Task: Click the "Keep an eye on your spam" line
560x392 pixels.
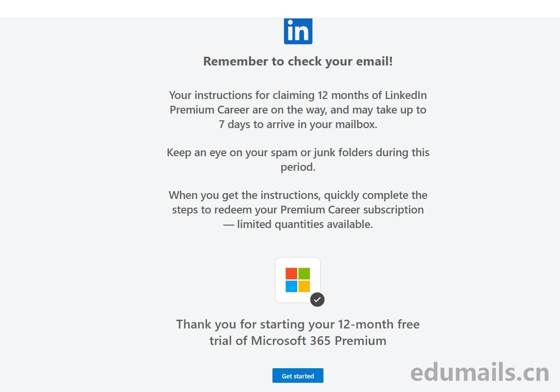Action: point(298,152)
